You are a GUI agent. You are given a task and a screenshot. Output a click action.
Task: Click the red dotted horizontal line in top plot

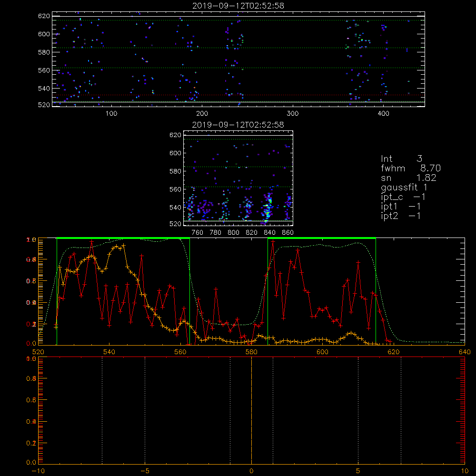238,95
